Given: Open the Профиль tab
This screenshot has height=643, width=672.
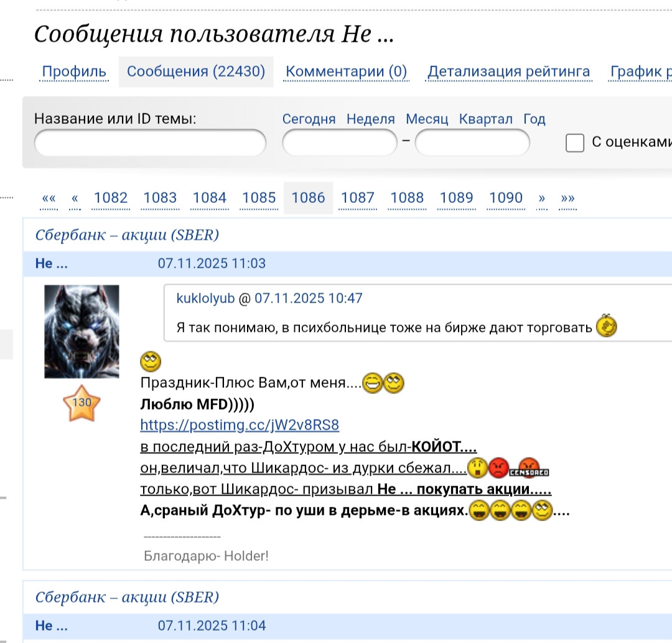Looking at the screenshot, I should [74, 72].
